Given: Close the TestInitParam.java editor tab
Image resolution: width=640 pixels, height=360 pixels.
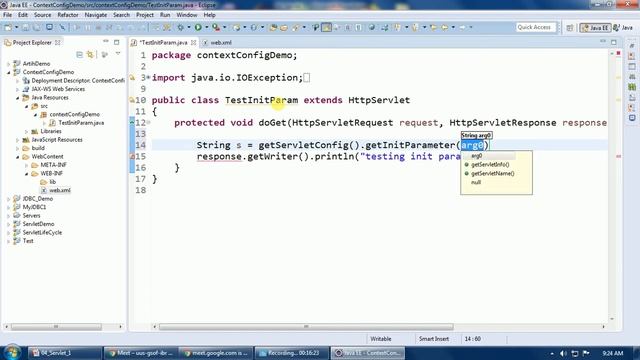Looking at the screenshot, I should tap(193, 42).
